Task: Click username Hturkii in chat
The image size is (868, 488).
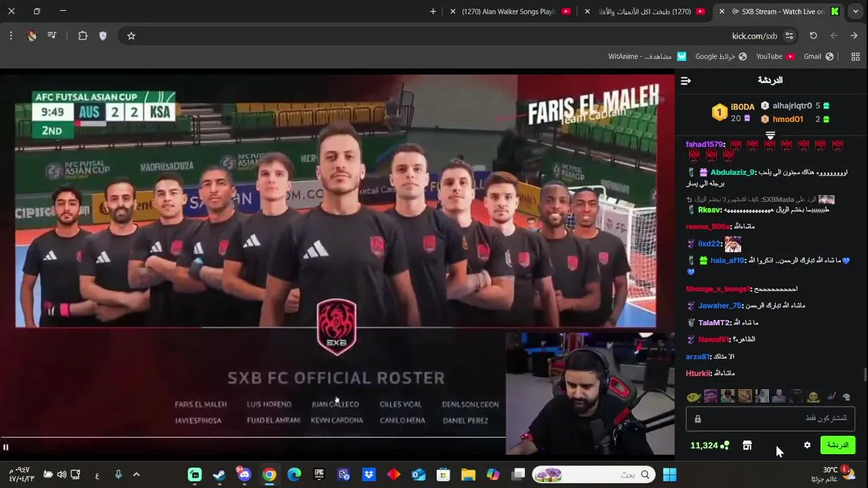Action: pyautogui.click(x=698, y=373)
